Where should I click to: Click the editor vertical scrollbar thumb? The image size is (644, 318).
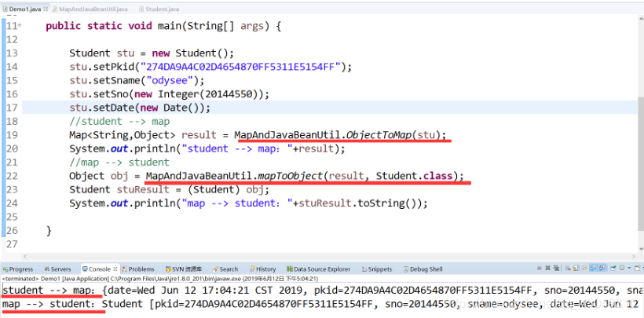641,164
